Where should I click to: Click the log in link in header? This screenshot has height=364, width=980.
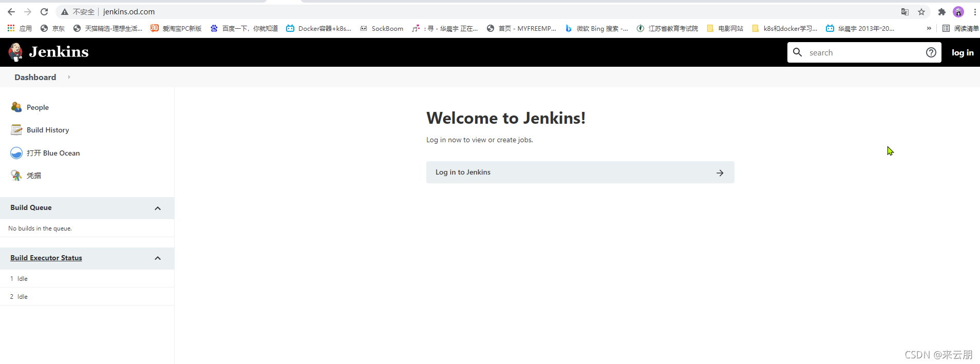coord(963,52)
